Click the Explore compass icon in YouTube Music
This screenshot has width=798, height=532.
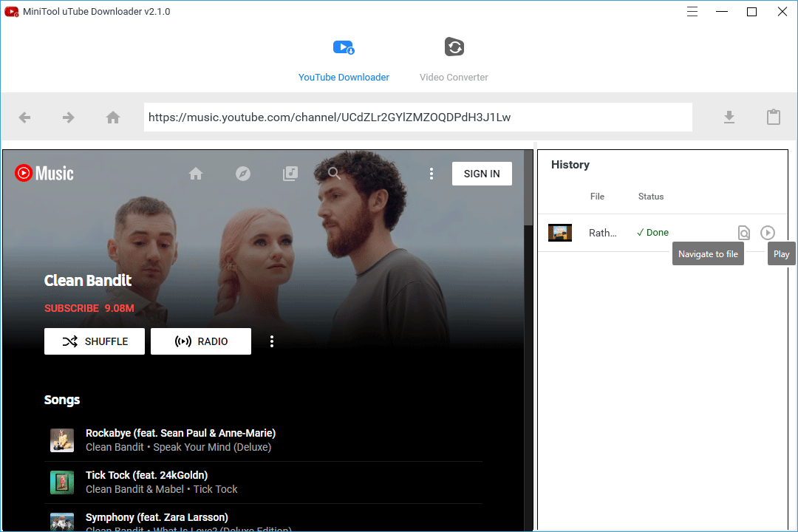click(243, 173)
